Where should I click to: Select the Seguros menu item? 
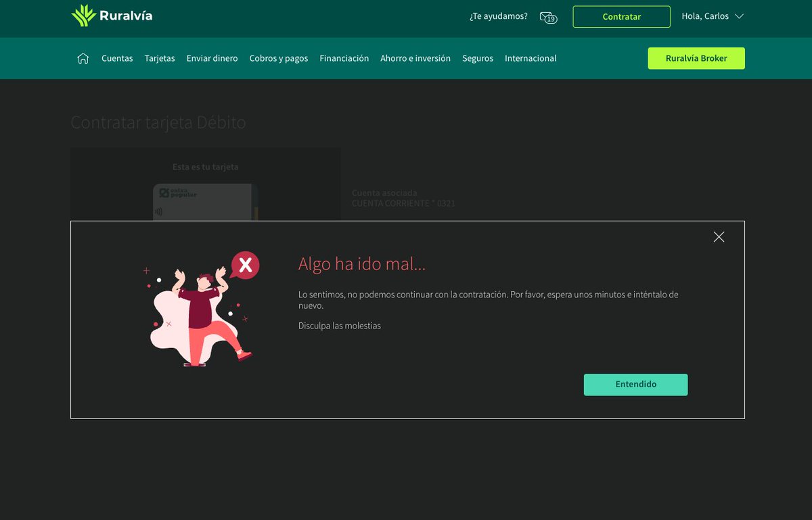(x=478, y=58)
